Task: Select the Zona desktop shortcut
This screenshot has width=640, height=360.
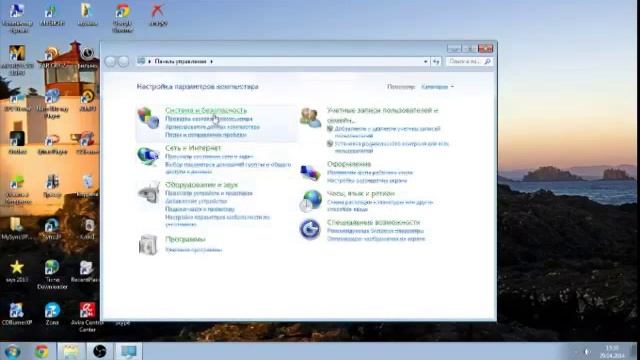Action: [x=52, y=314]
